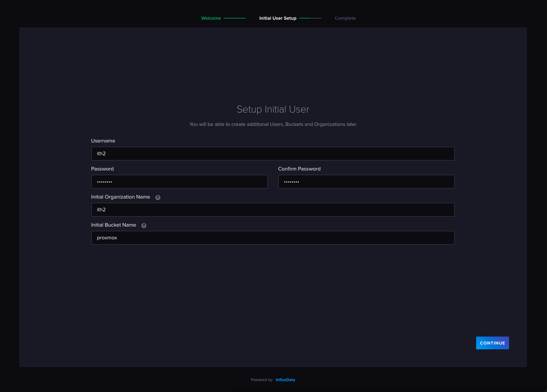The height and width of the screenshot is (392, 547).
Task: Click the CONTINUE button
Action: [492, 343]
